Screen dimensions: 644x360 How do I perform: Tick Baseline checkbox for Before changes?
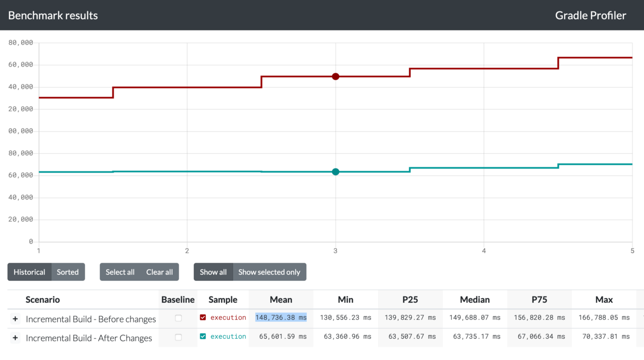click(x=178, y=318)
